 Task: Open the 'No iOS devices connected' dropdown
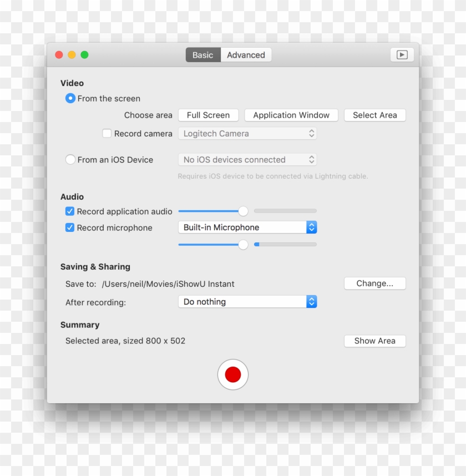point(247,160)
